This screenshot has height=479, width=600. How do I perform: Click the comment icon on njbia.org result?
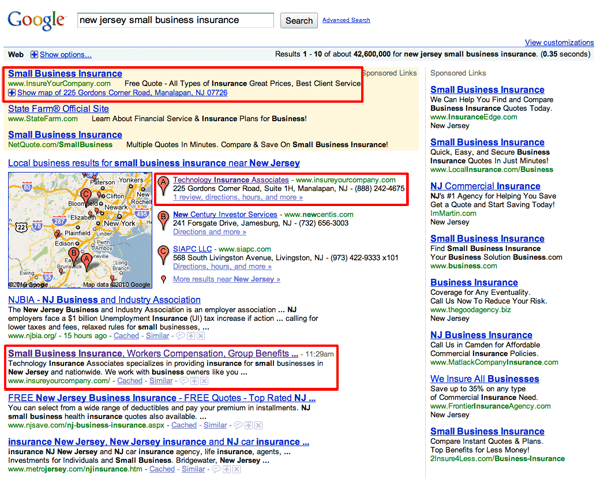(x=180, y=336)
